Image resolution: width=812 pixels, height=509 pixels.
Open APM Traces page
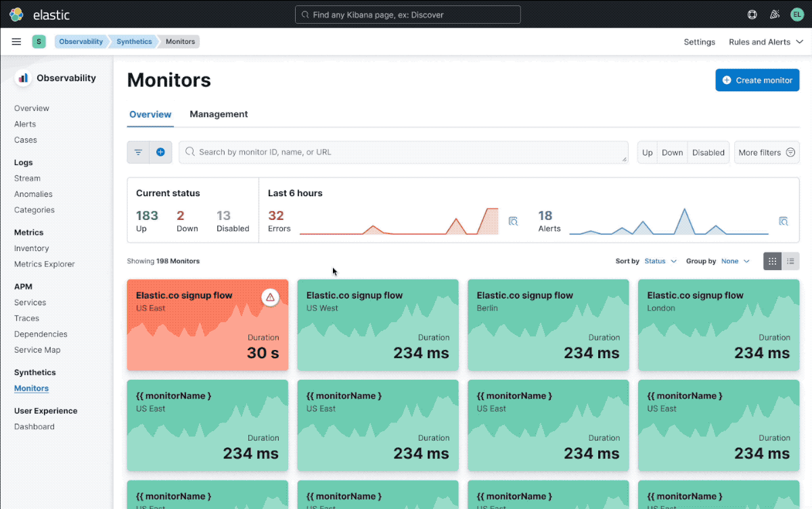click(x=26, y=318)
